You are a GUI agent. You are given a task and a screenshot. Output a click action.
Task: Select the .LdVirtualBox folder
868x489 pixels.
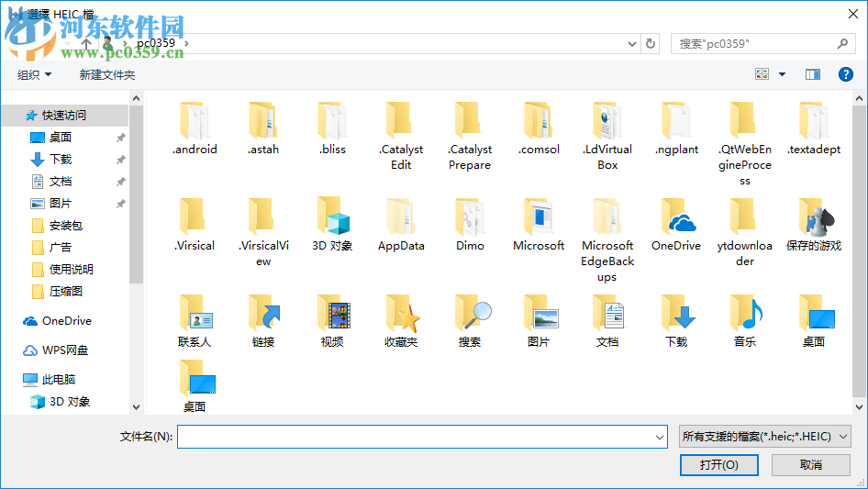point(607,136)
